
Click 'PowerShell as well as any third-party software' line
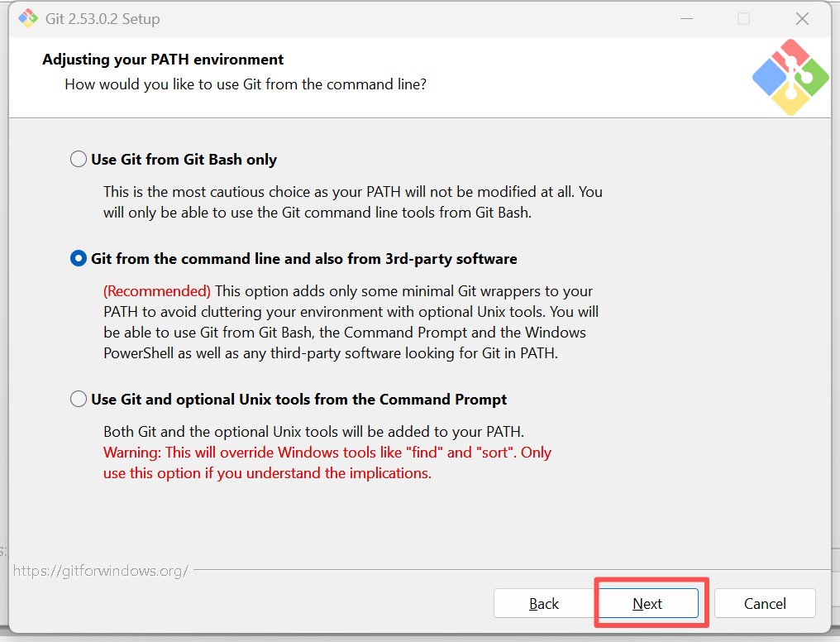(x=331, y=354)
